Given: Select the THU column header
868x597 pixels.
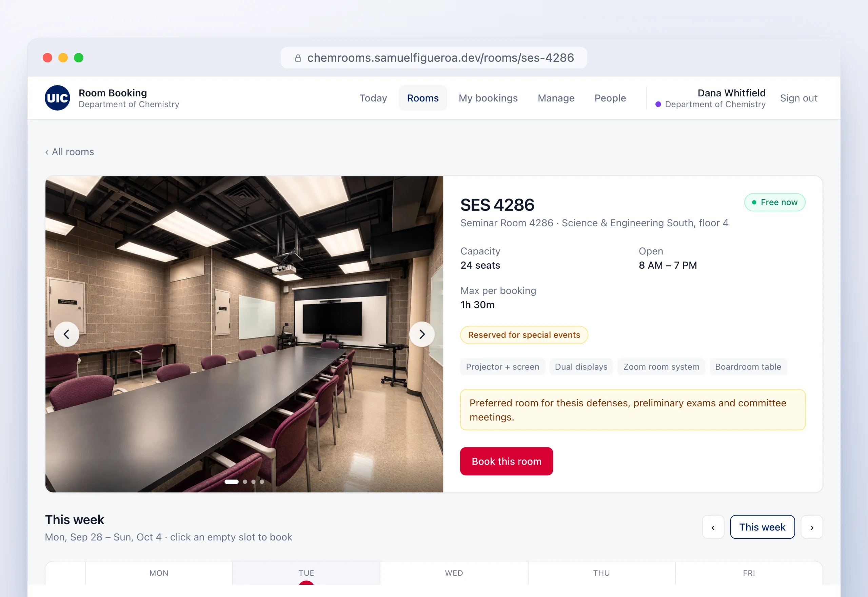Looking at the screenshot, I should tap(601, 573).
